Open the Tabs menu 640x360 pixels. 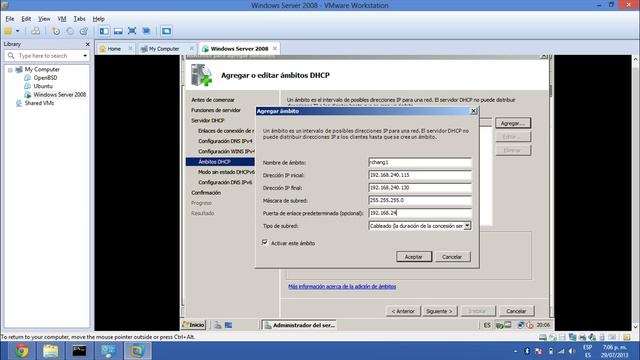(x=79, y=19)
